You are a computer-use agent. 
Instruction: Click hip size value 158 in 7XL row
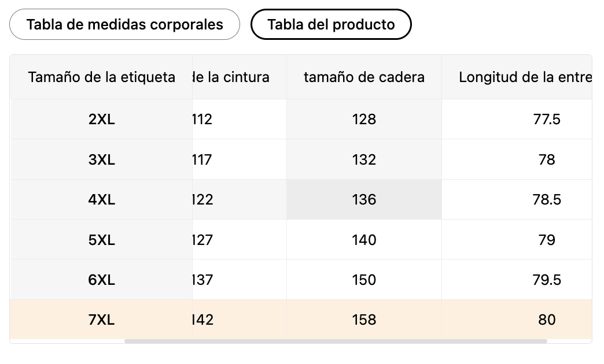(364, 320)
